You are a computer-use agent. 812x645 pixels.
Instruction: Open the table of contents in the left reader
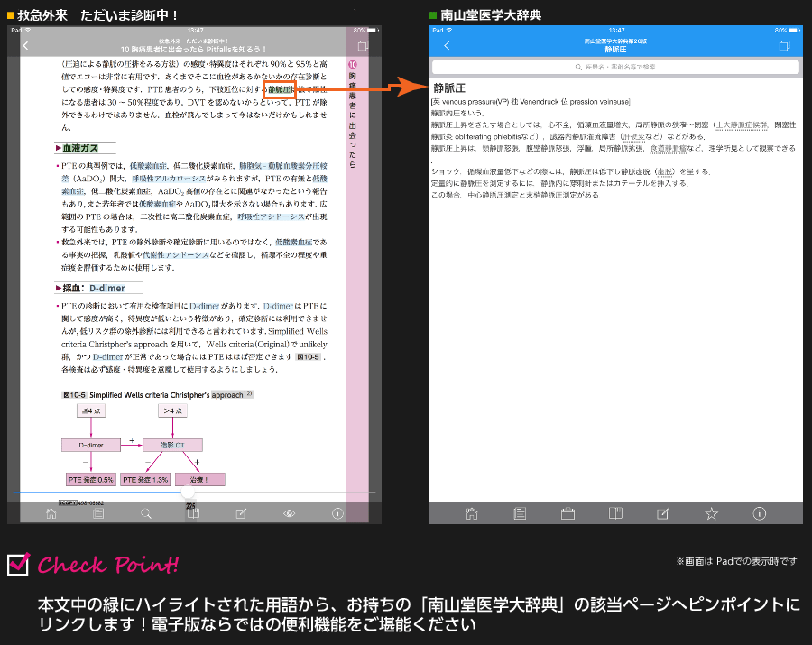point(98,513)
